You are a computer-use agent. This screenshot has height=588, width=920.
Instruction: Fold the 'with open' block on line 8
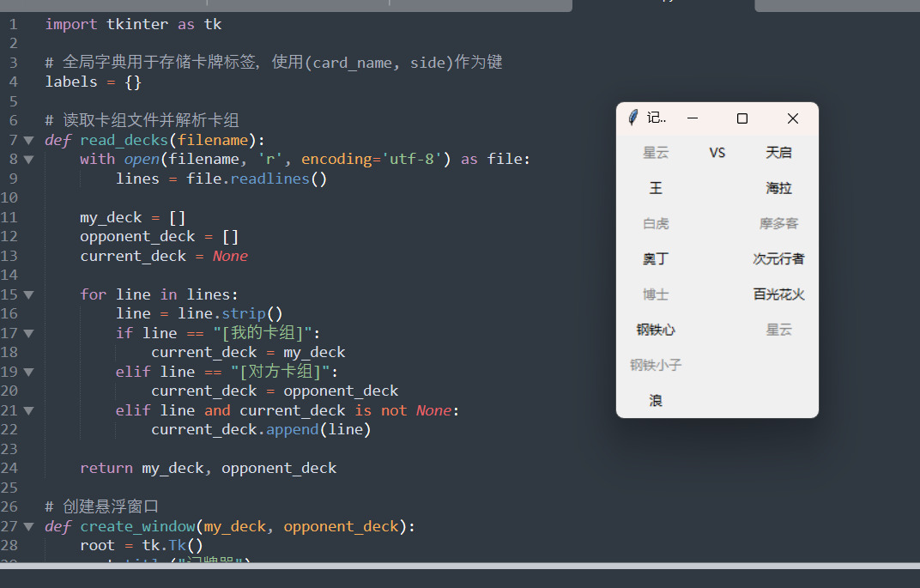(x=28, y=159)
